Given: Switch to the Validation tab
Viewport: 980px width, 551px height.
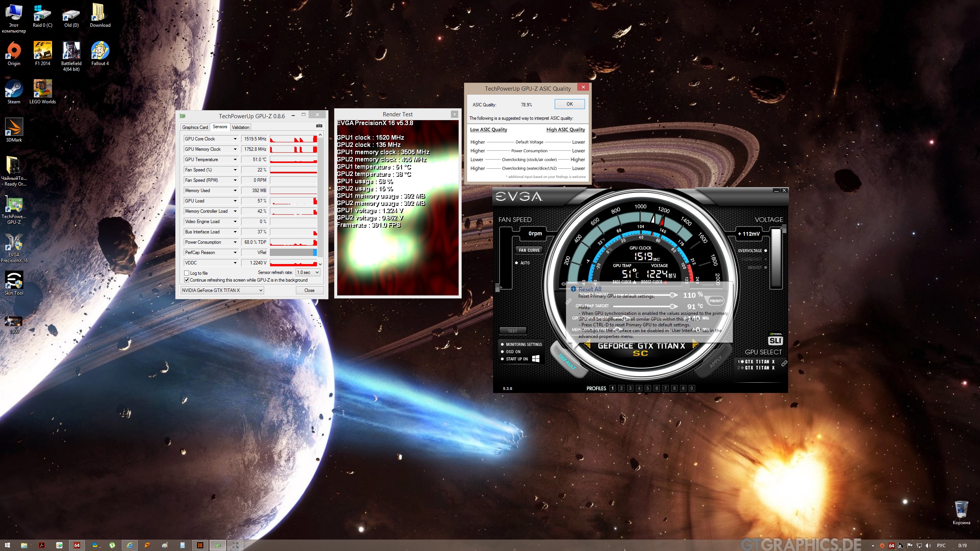Looking at the screenshot, I should pos(240,127).
